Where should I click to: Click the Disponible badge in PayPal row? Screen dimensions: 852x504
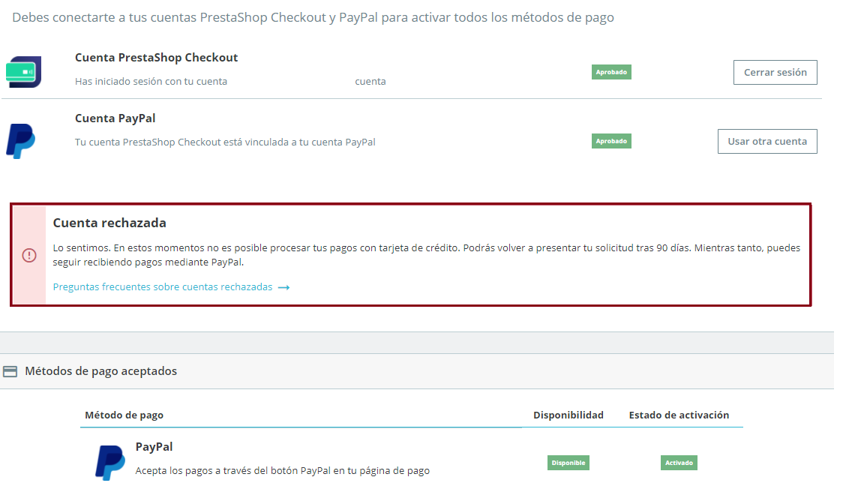(x=568, y=463)
